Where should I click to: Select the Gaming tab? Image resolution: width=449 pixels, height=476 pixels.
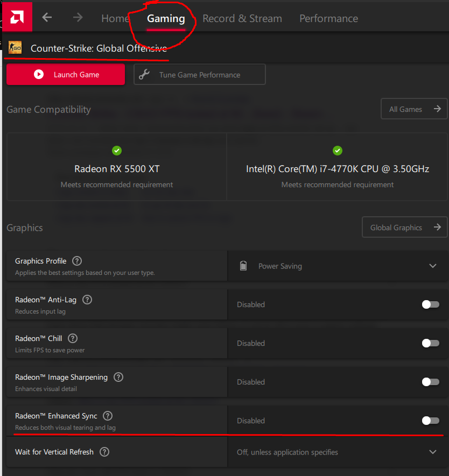166,18
